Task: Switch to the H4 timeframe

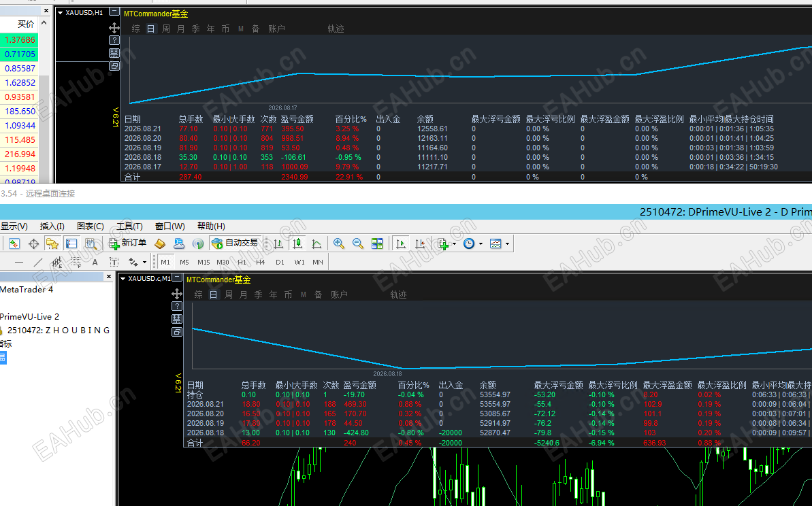Action: [261, 263]
